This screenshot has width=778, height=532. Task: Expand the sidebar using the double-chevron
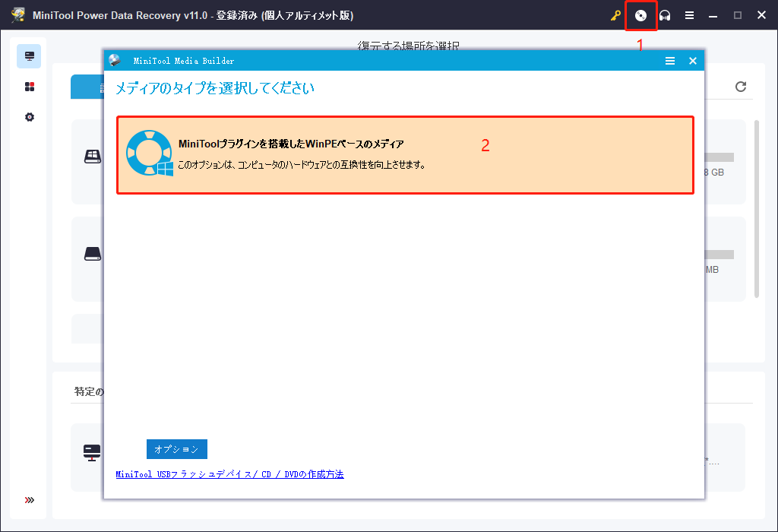[29, 499]
